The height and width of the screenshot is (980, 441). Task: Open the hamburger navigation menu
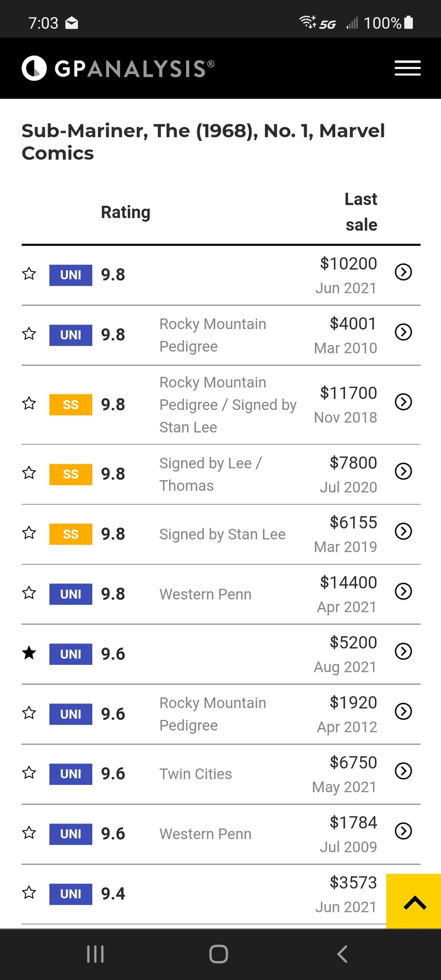point(407,68)
